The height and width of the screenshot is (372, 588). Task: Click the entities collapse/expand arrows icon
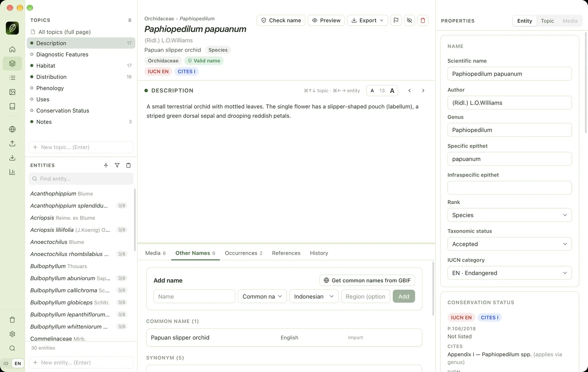(x=106, y=165)
